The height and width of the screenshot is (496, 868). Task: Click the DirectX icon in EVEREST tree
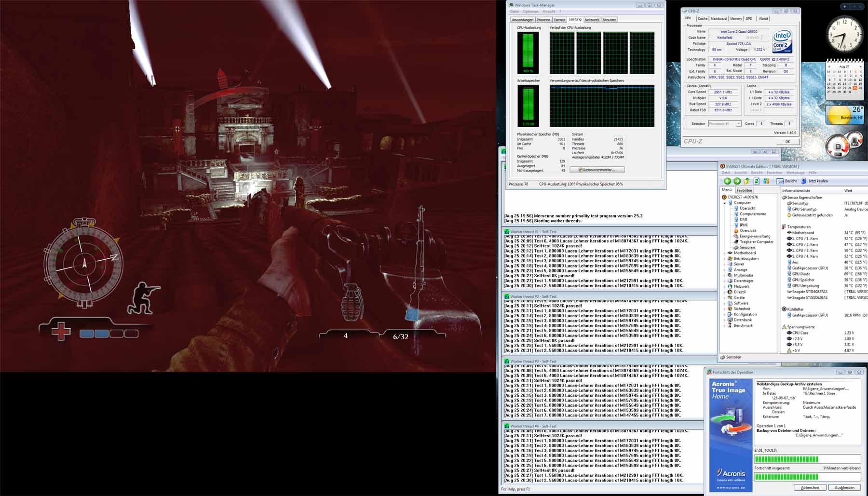pyautogui.click(x=730, y=292)
